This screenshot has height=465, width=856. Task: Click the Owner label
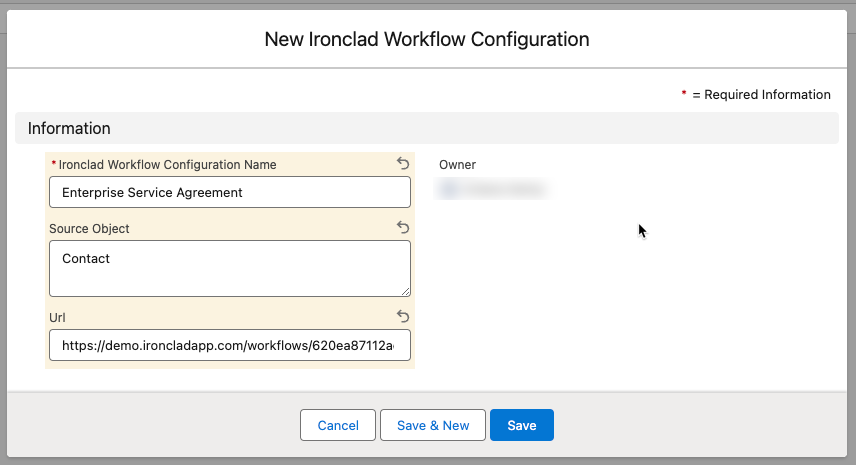pyautogui.click(x=457, y=165)
